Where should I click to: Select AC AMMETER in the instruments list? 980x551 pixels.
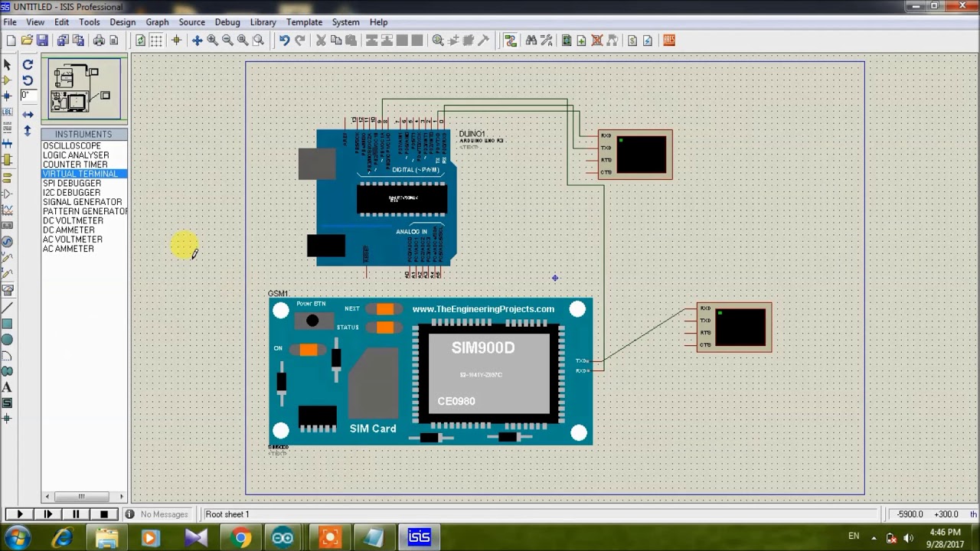click(x=68, y=249)
